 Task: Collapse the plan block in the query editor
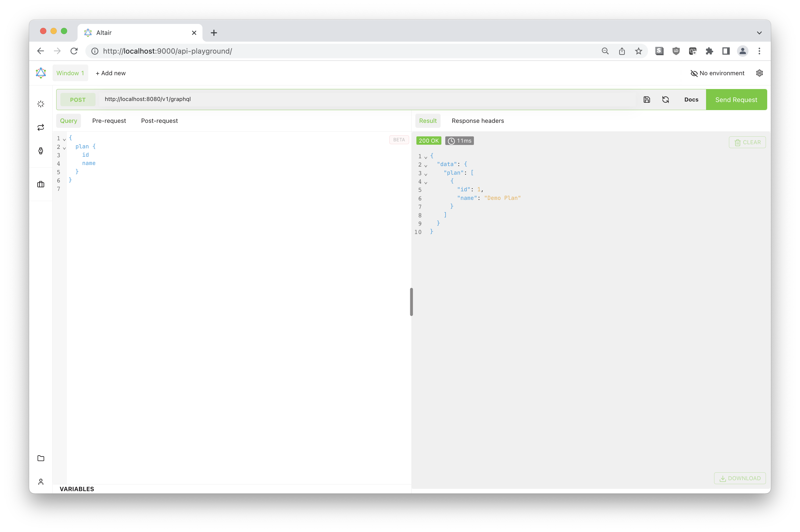click(x=65, y=148)
